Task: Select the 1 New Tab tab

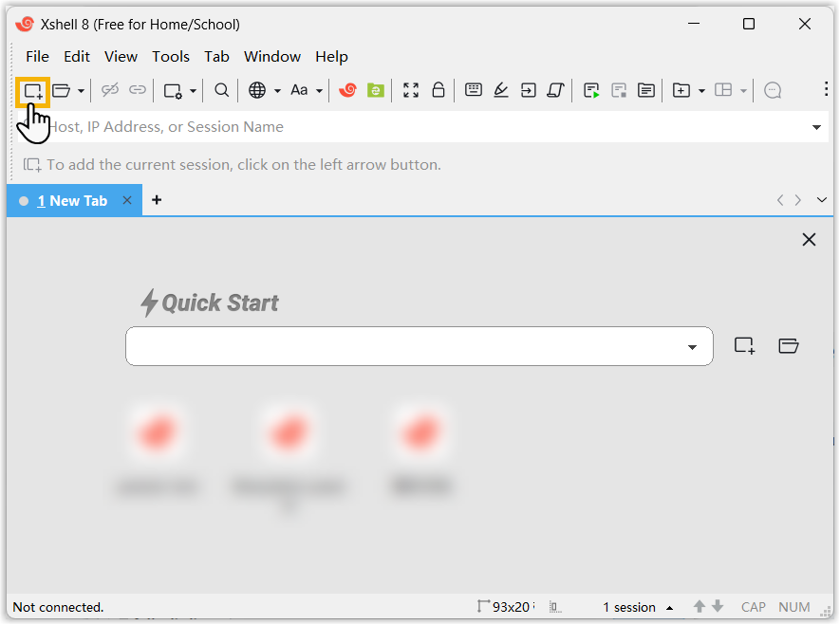Action: tap(72, 201)
